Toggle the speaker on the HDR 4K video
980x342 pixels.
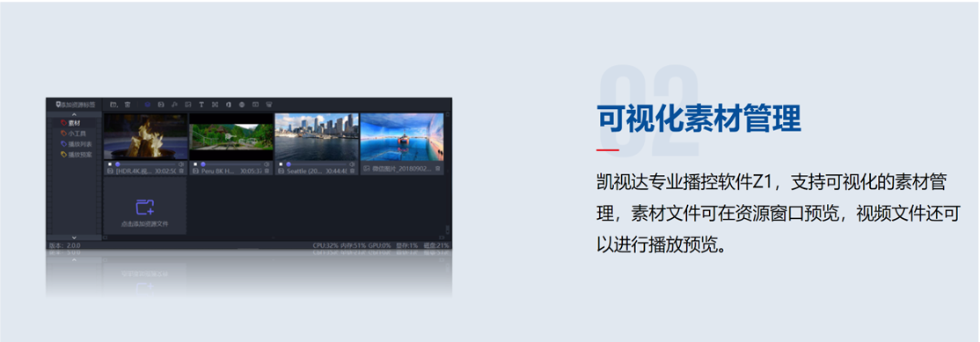point(181,164)
